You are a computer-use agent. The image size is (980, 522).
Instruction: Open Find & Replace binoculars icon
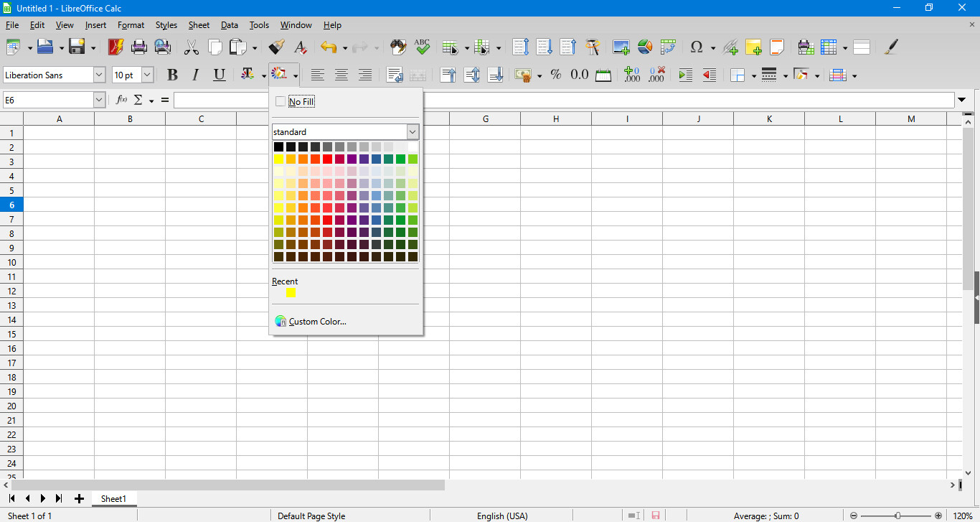(398, 47)
